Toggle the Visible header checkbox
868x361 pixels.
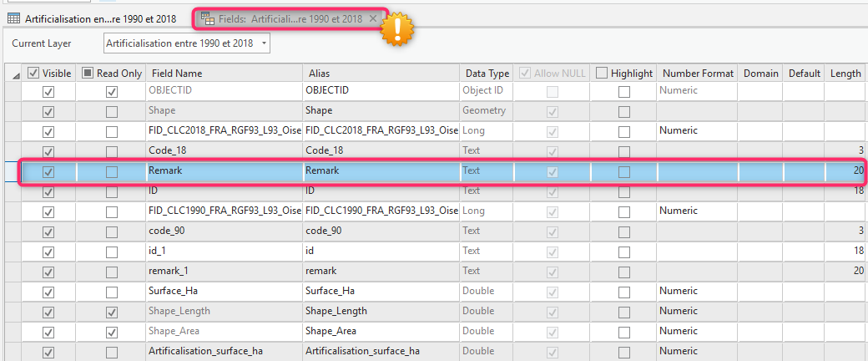[33, 73]
